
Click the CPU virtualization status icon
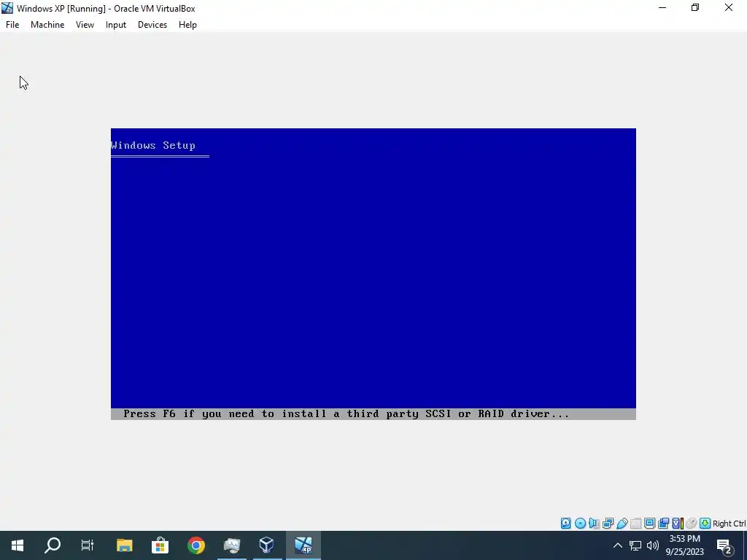point(678,524)
